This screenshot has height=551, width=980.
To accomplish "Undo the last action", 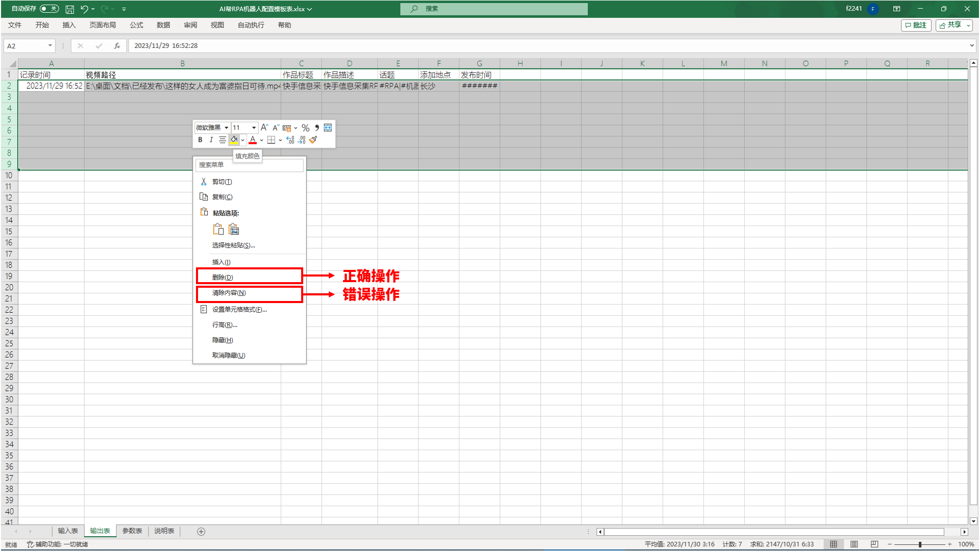I will click(84, 9).
